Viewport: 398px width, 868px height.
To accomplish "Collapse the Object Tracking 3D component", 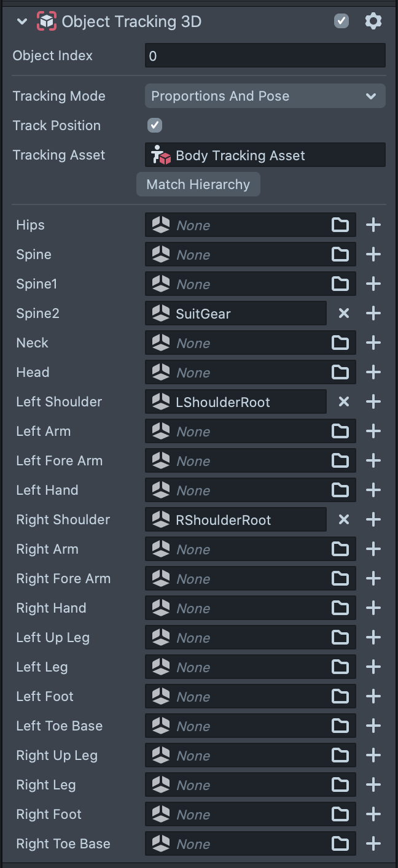I will coord(22,22).
